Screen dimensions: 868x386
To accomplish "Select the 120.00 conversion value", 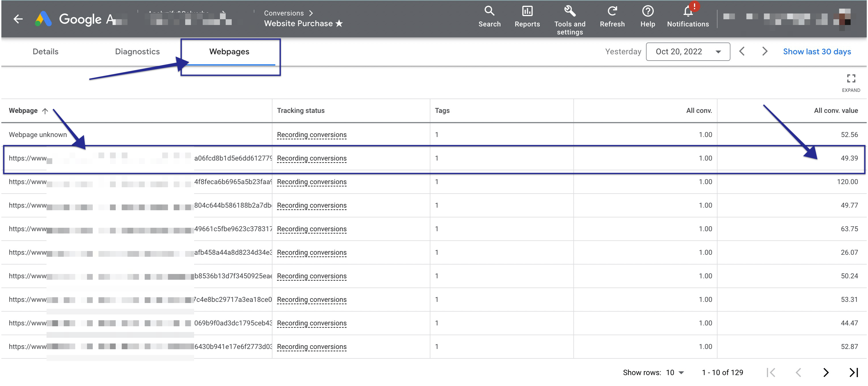I will coord(847,182).
